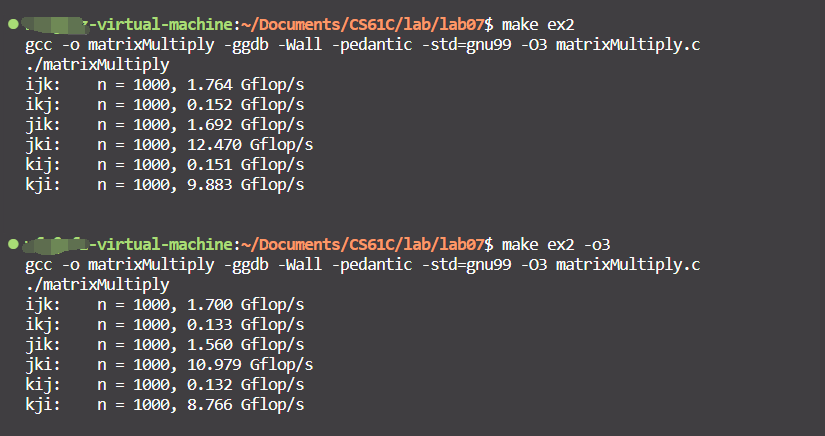Click the first ./matrixMultiply output line
This screenshot has height=436, width=825.
(x=97, y=64)
